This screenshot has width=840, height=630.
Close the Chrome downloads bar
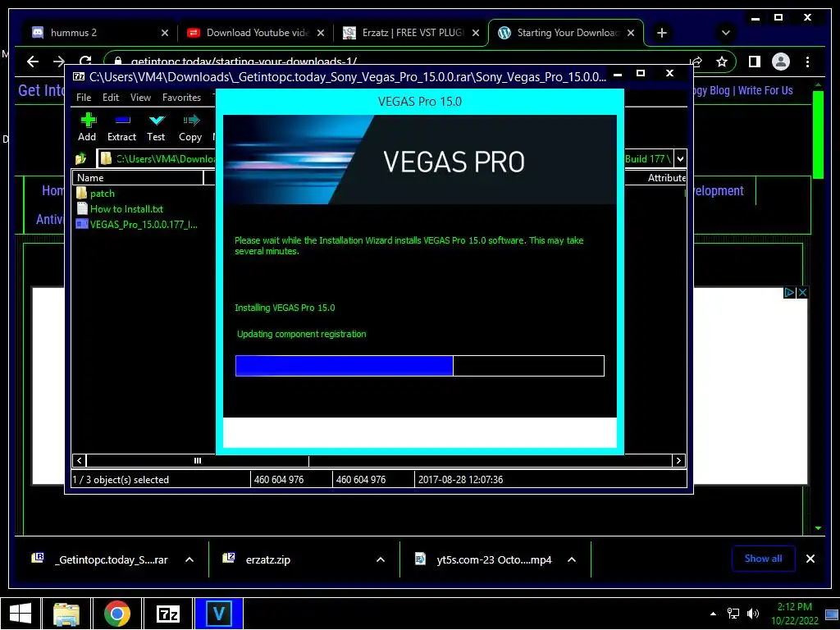click(x=810, y=559)
